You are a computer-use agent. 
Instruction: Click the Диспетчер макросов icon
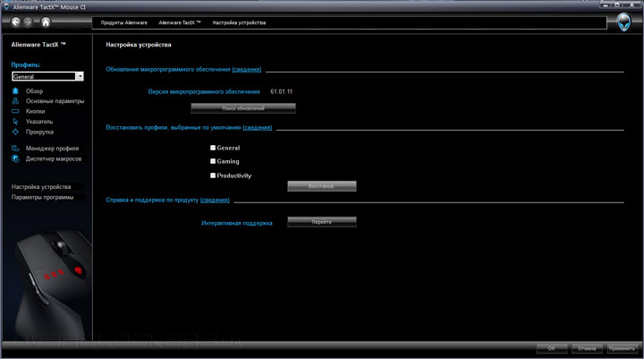click(x=15, y=158)
